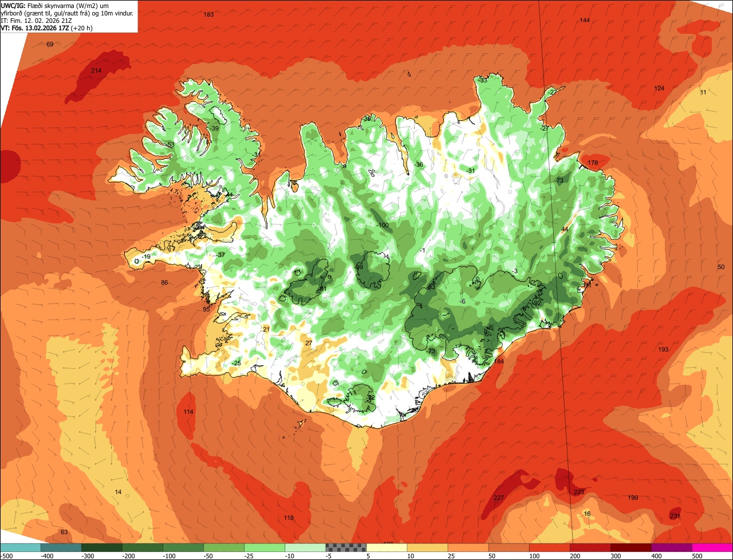This screenshot has width=733, height=560.
Task: Click the map value -19 on the Snæfellsnes peninsula
Action: (x=146, y=257)
